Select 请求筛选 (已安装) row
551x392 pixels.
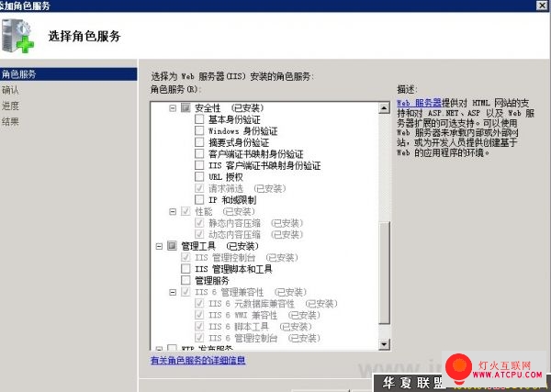[247, 188]
